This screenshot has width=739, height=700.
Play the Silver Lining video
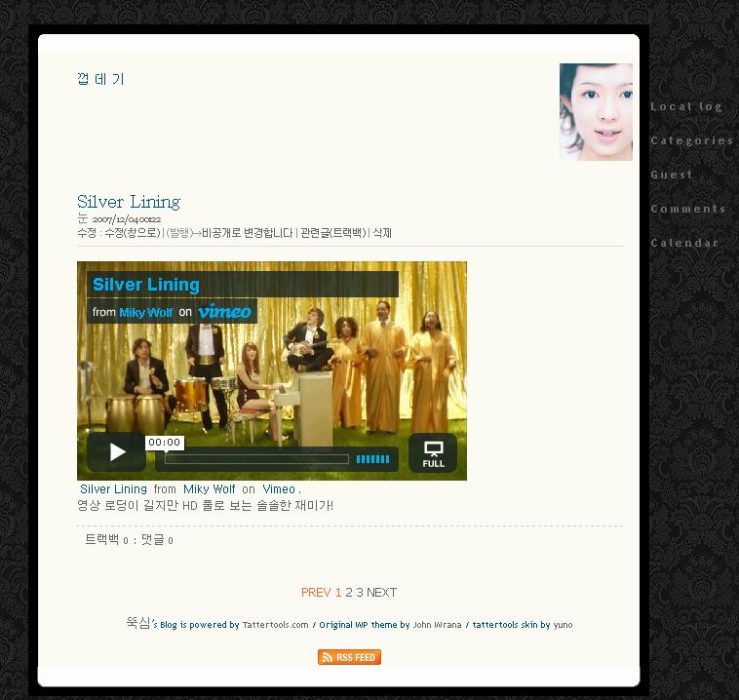point(116,452)
